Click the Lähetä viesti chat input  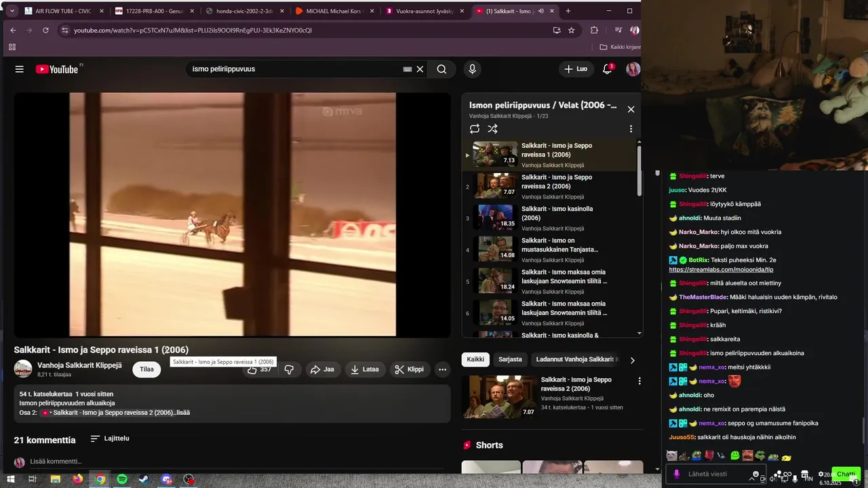click(716, 474)
